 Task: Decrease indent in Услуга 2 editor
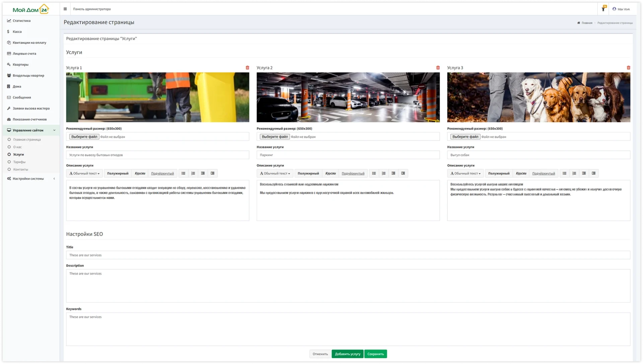pyautogui.click(x=393, y=173)
